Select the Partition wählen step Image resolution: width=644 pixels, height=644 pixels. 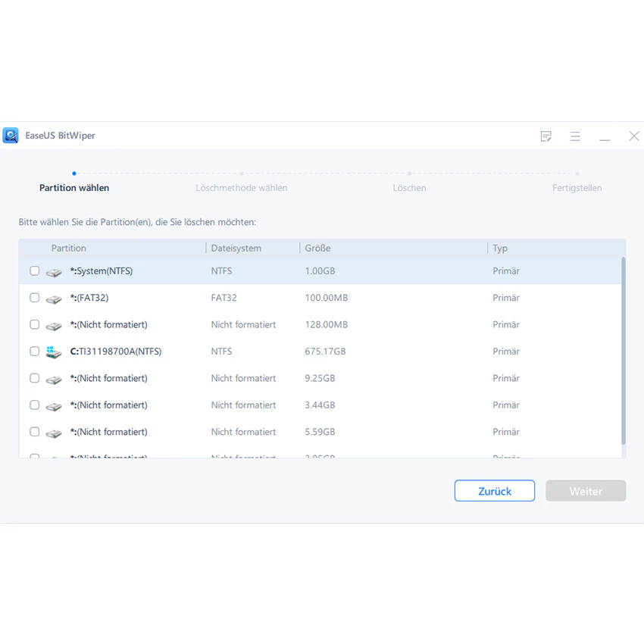coord(74,188)
